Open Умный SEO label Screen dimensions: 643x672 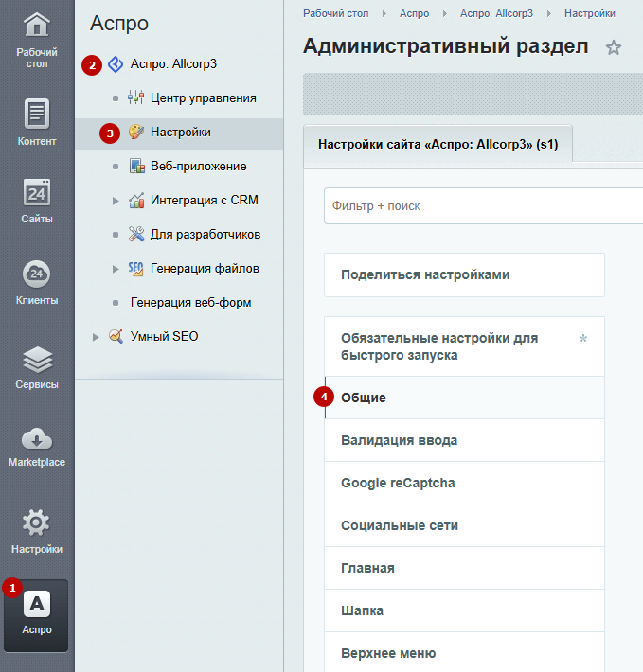(x=164, y=336)
